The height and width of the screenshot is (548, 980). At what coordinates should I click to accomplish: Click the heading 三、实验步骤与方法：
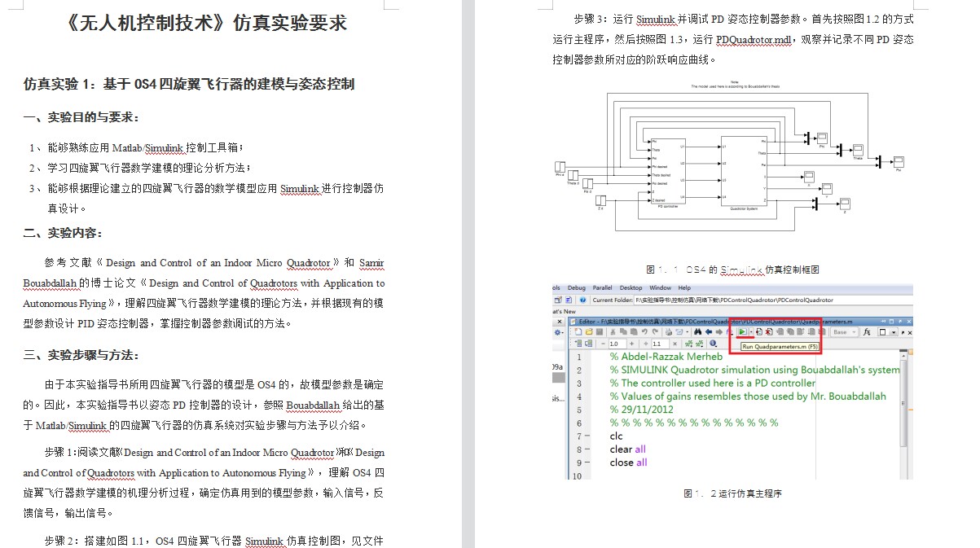click(82, 355)
